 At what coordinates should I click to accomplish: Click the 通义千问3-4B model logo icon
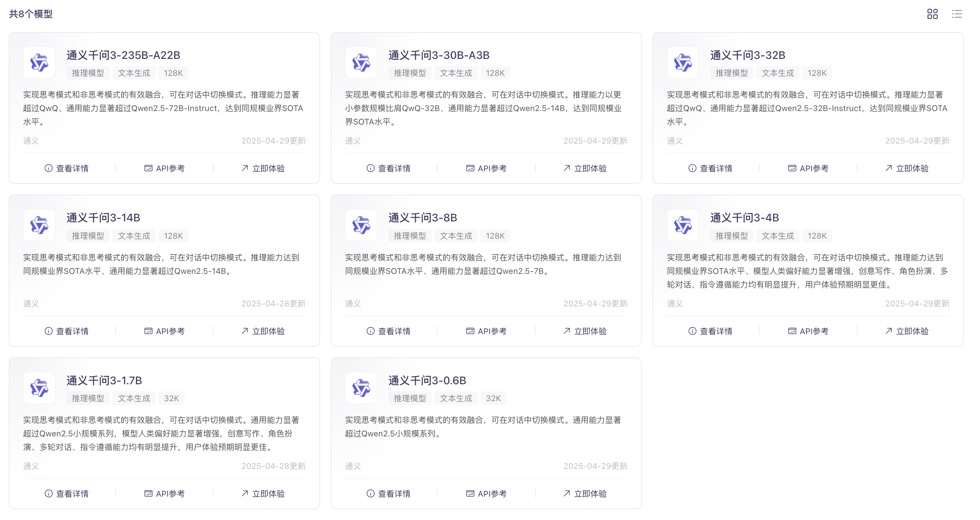pos(683,225)
